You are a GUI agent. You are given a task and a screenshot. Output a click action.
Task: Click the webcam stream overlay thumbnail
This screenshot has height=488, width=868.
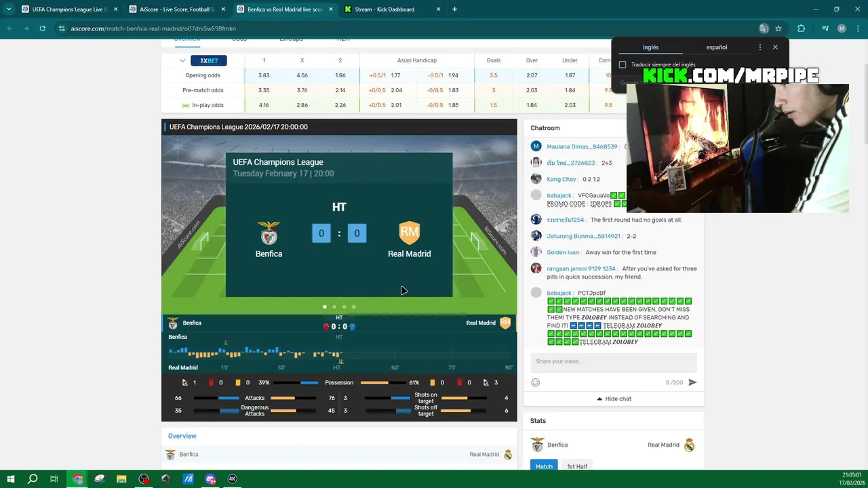[x=738, y=148]
